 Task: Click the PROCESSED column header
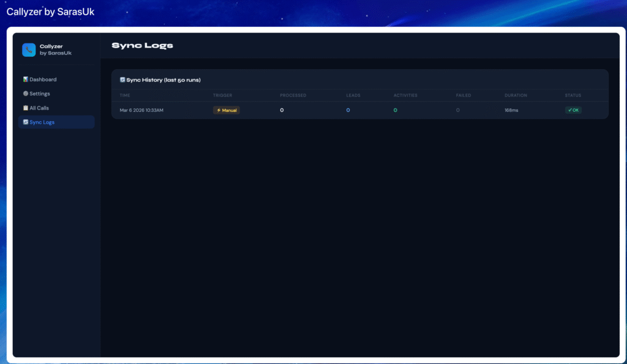click(x=293, y=95)
